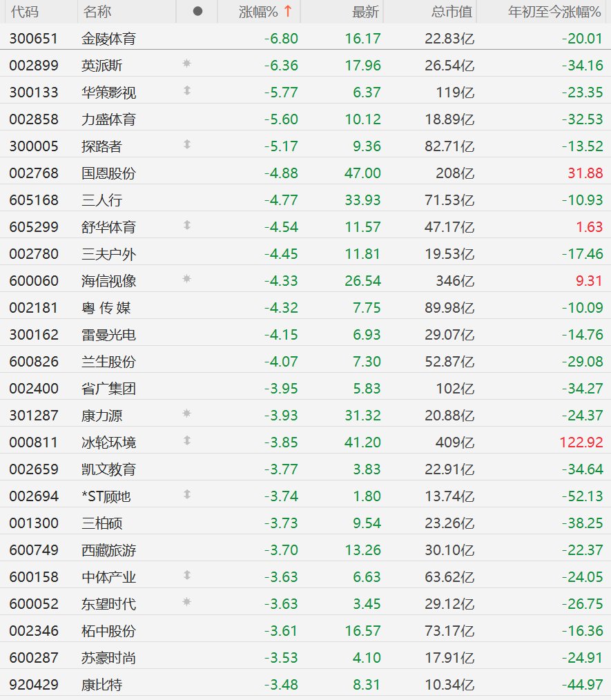Sort by the 最新 column header
Viewport: 611px width, 700px height.
click(365, 12)
